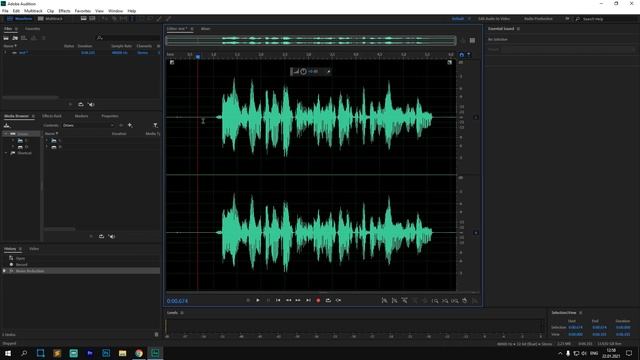This screenshot has height=360, width=640.
Task: Click the search field in Files panel
Action: pos(129,38)
